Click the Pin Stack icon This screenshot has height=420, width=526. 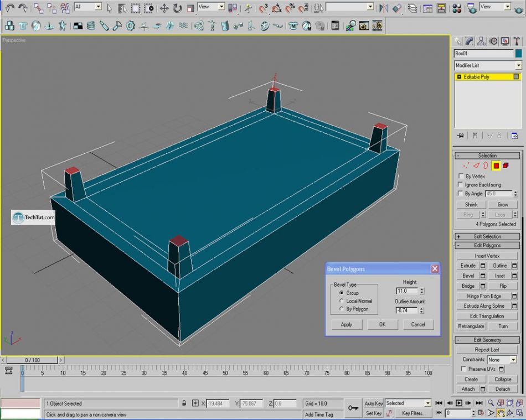461,136
